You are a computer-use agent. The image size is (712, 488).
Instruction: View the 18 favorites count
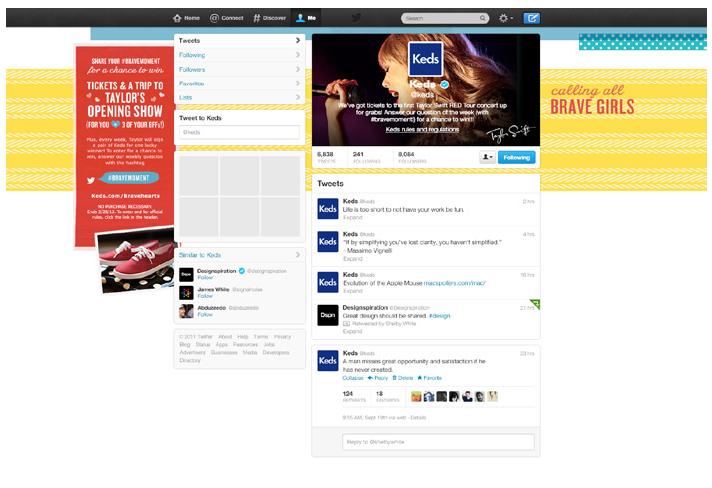click(x=387, y=396)
